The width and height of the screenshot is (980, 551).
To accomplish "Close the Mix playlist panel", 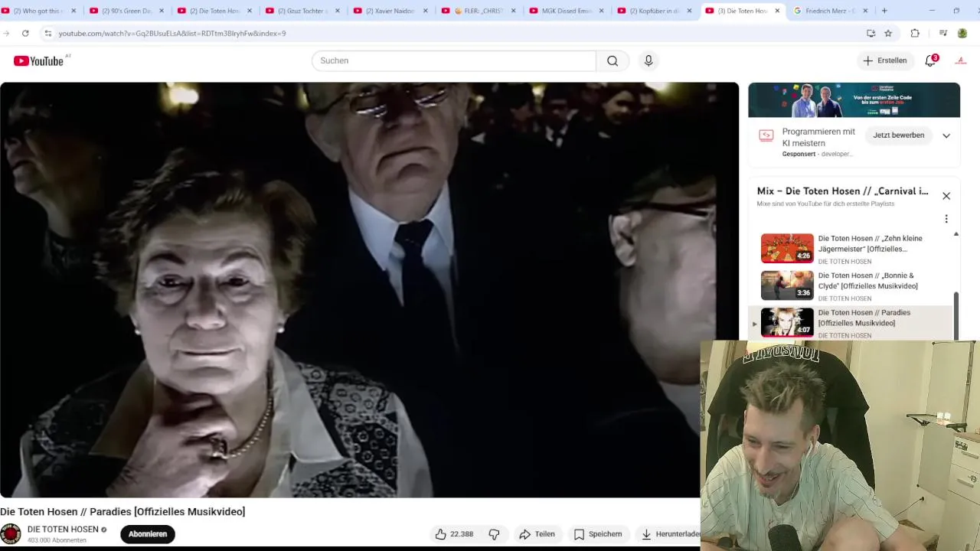I will pos(946,196).
